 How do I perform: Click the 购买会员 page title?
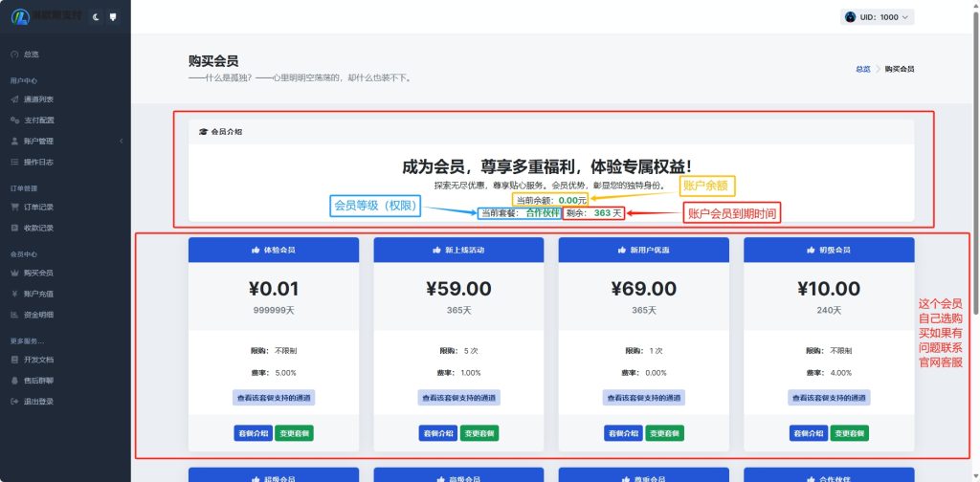213,61
